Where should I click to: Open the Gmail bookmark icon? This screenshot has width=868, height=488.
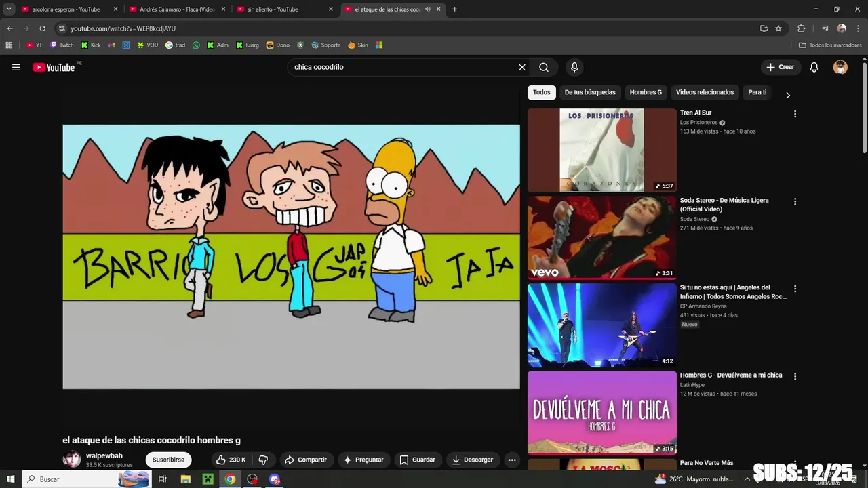[x=112, y=45]
